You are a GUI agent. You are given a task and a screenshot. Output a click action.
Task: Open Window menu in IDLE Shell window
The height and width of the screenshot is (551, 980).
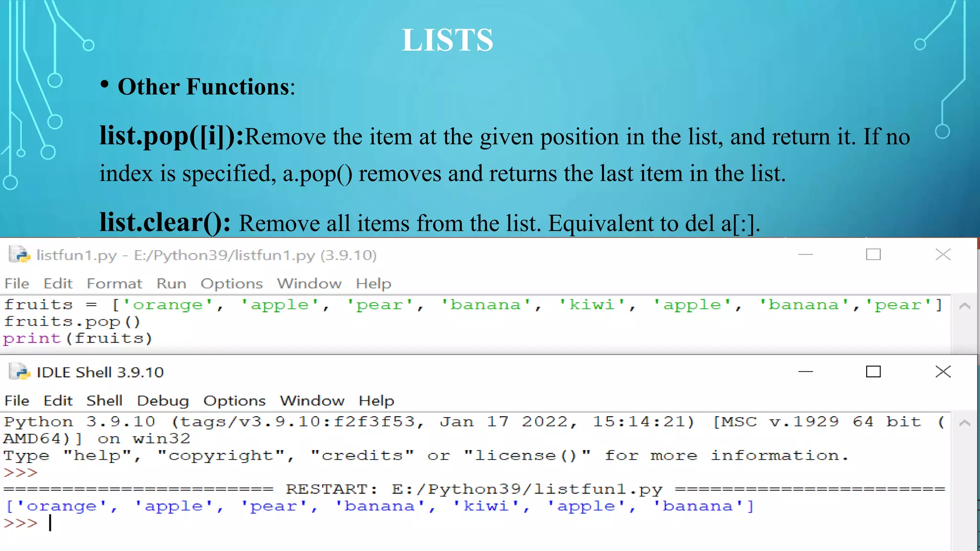click(x=312, y=401)
